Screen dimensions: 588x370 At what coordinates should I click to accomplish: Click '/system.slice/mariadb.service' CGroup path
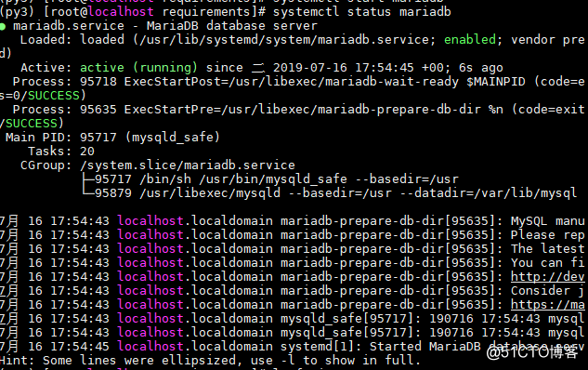click(188, 165)
